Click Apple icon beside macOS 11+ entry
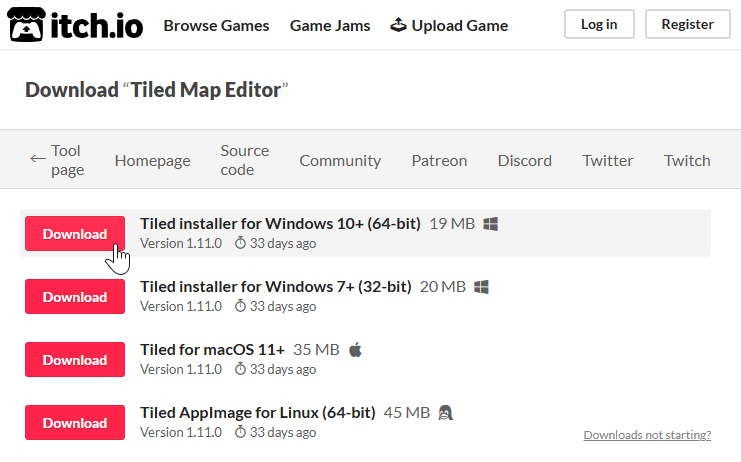This screenshot has width=741, height=462. coord(355,350)
